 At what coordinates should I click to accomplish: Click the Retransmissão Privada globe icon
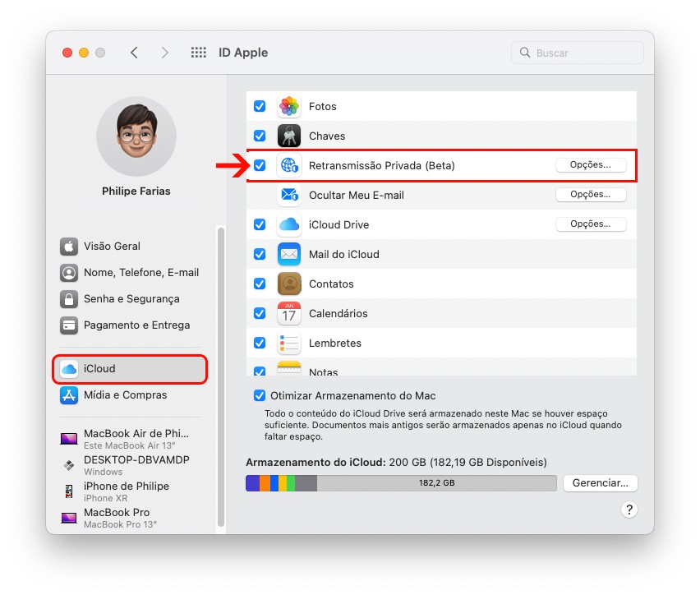coord(289,165)
